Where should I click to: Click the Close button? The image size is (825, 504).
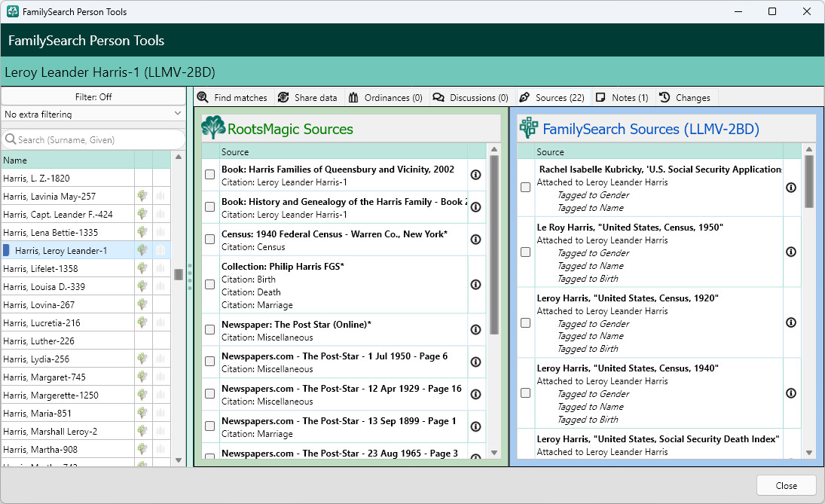(786, 486)
